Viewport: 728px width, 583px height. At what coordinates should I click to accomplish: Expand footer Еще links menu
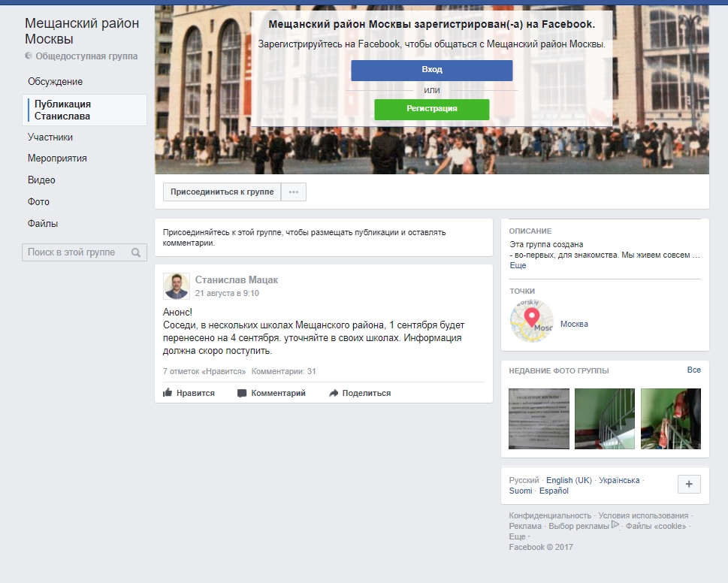click(x=518, y=537)
